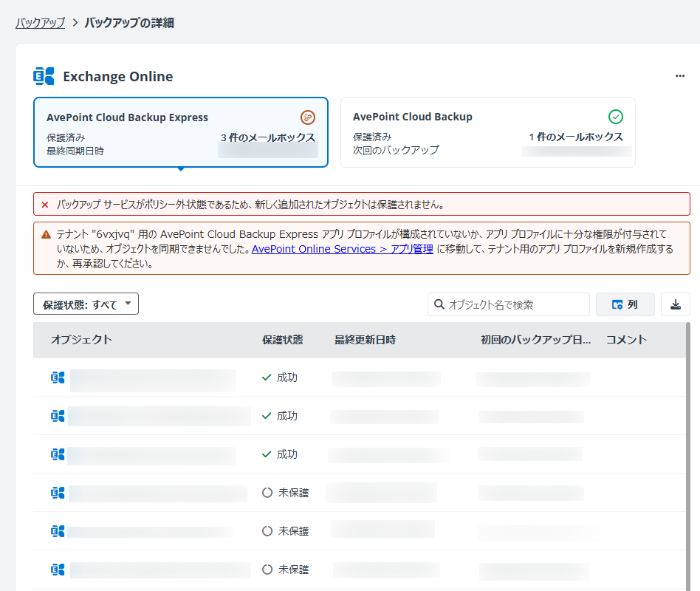Open the 列 column settings button
Screen dimensions: 700x591
pyautogui.click(x=625, y=304)
